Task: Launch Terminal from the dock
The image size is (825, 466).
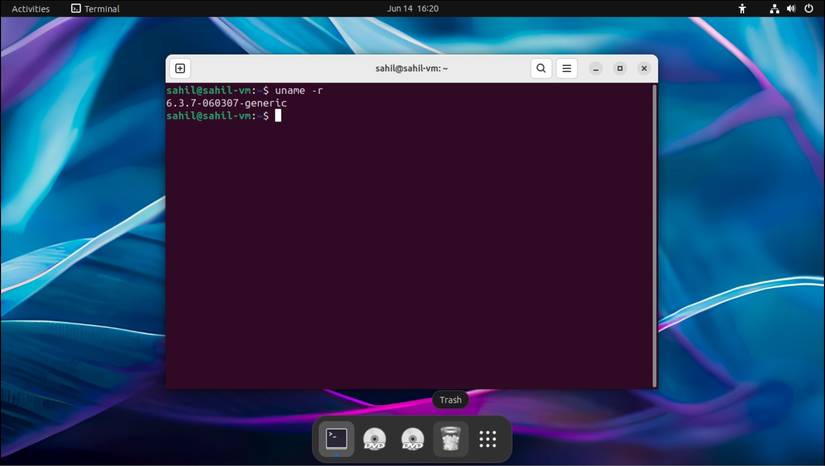Action: [x=337, y=439]
